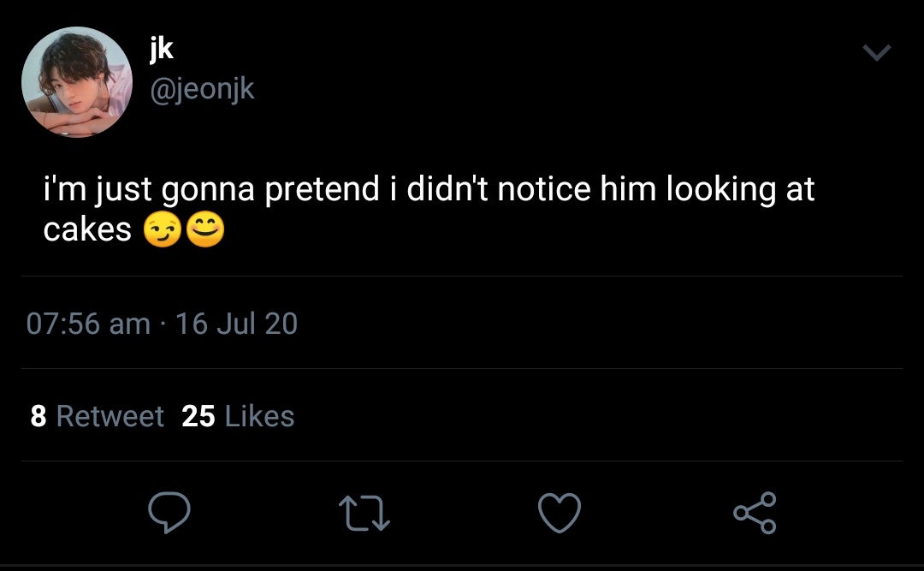
Task: Share the tweet via the share icon
Action: click(755, 513)
